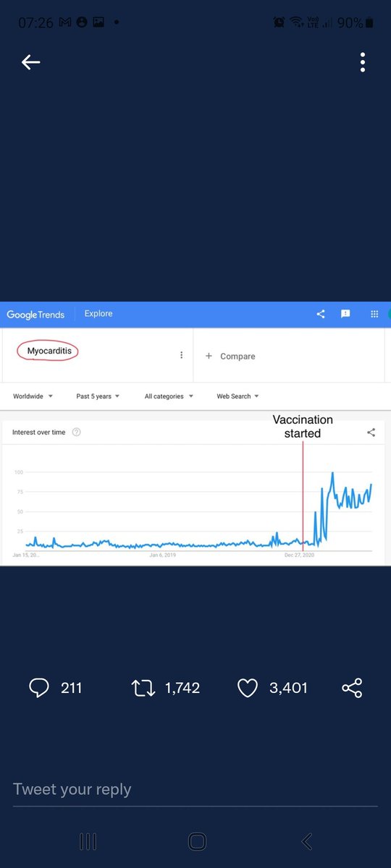
Task: Tap the Android back navigation chevron
Action: (x=306, y=841)
